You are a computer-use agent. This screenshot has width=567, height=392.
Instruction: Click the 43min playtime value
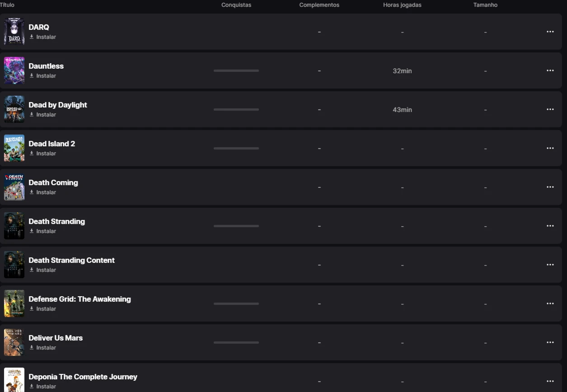[x=402, y=110]
